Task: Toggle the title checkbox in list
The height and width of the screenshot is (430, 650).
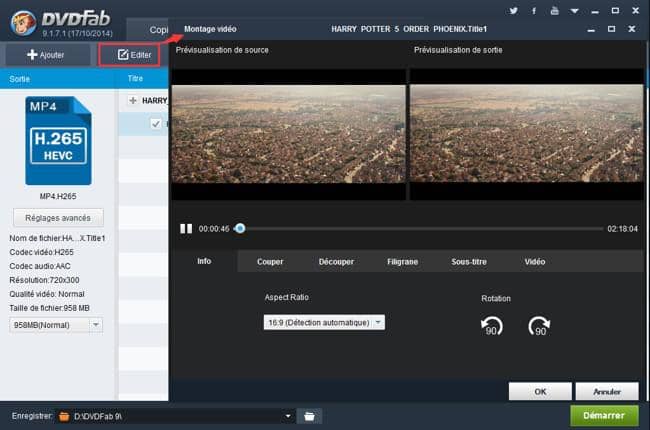Action: [x=156, y=124]
